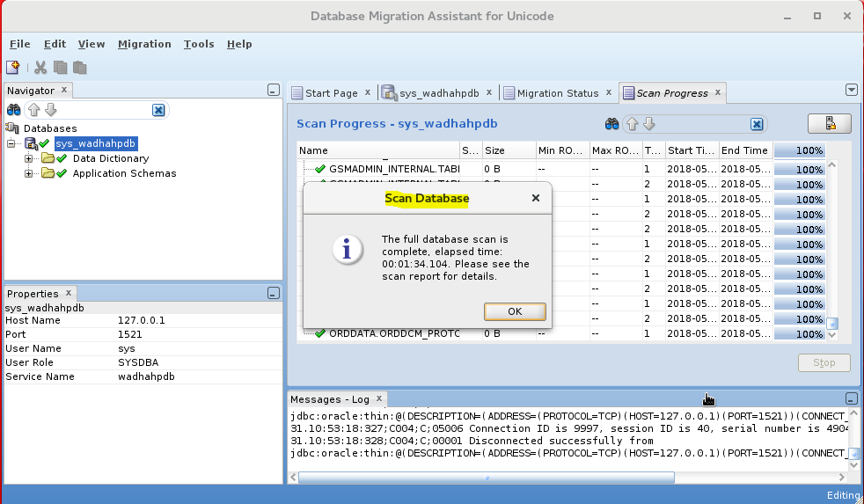Click Navigator find next down arrow

click(51, 110)
